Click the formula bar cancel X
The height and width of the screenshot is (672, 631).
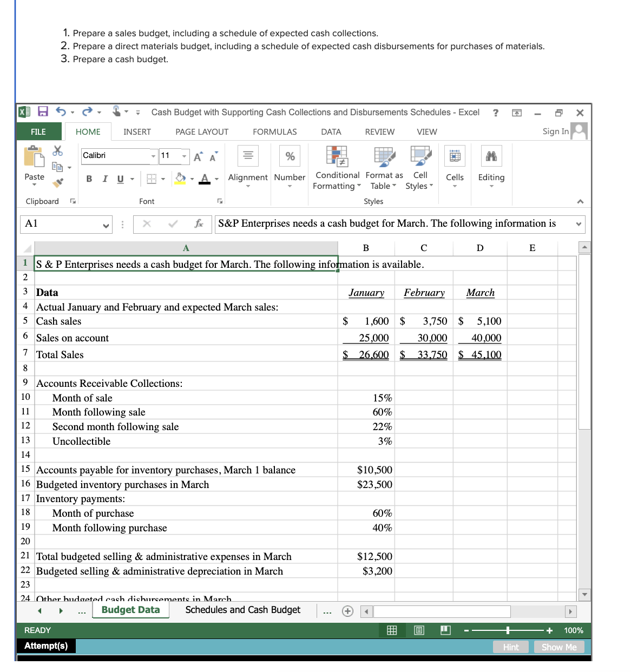(147, 223)
